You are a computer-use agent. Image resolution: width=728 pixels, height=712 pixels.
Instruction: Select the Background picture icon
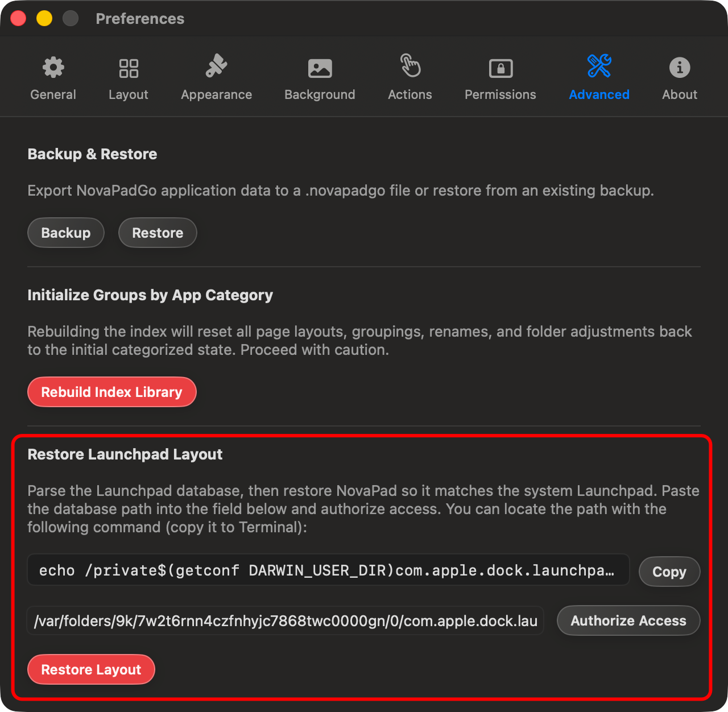[x=320, y=68]
